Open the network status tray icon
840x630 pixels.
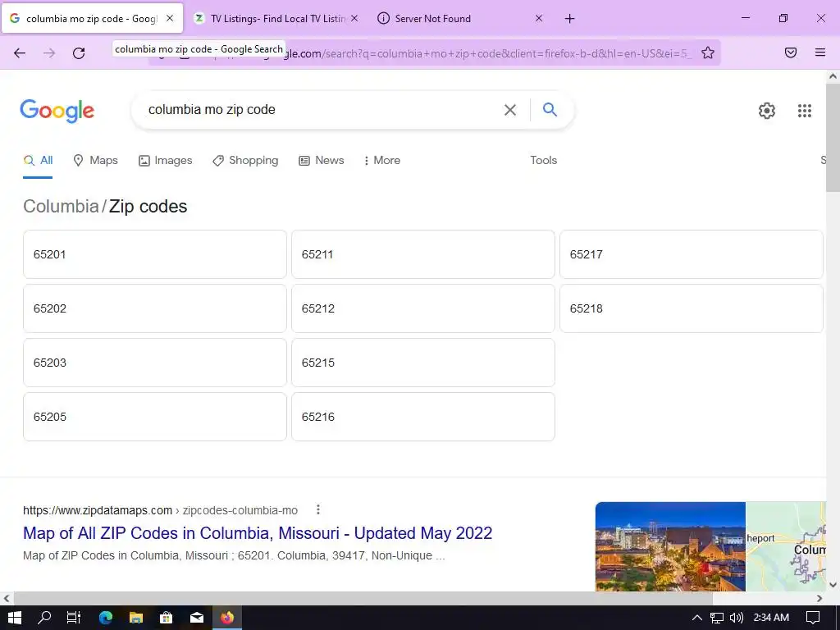point(717,618)
